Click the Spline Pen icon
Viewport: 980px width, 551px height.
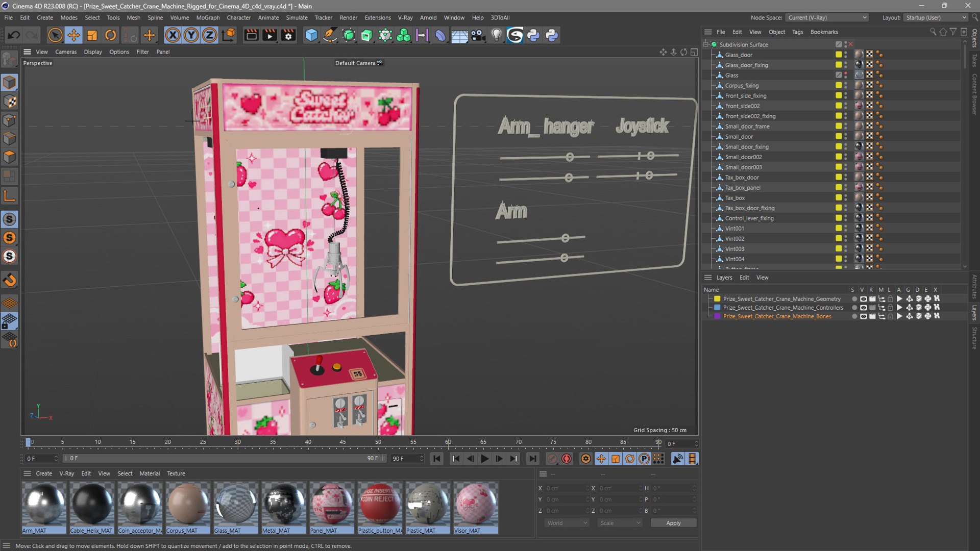click(330, 35)
